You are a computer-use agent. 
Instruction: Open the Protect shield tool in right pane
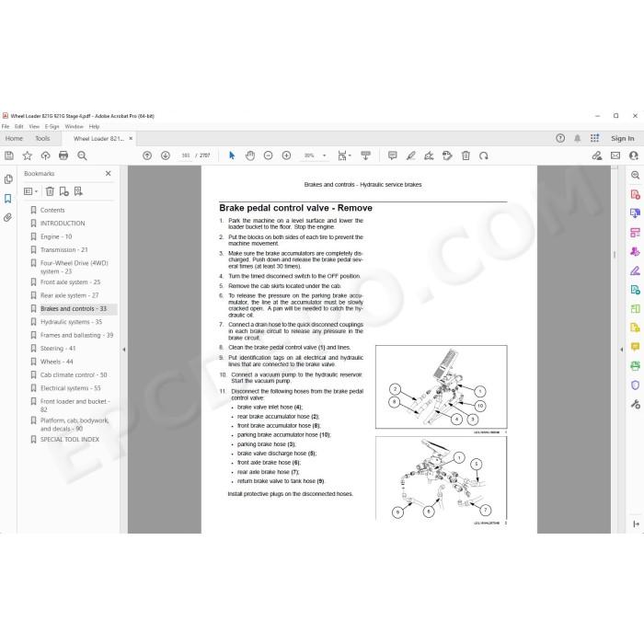635,385
